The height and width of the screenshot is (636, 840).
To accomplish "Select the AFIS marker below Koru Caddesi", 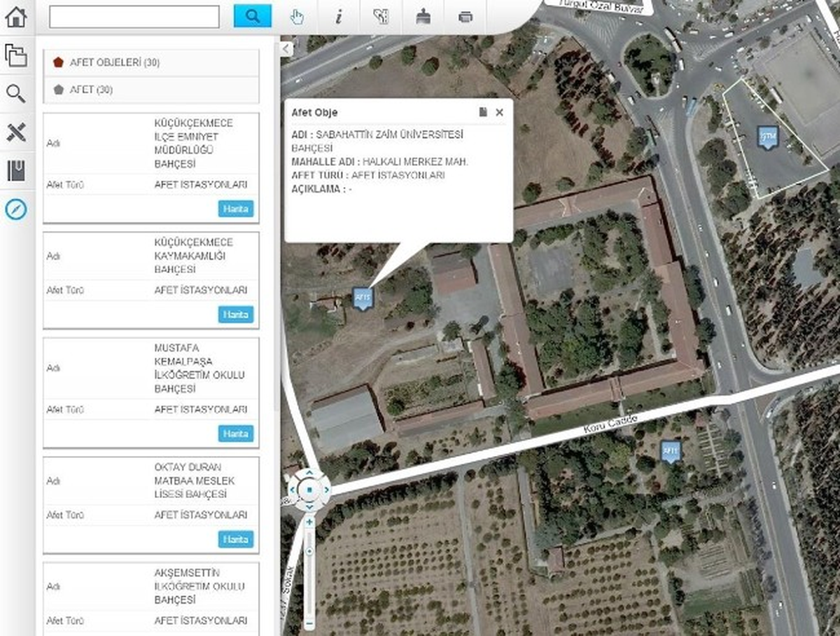I will tap(671, 451).
